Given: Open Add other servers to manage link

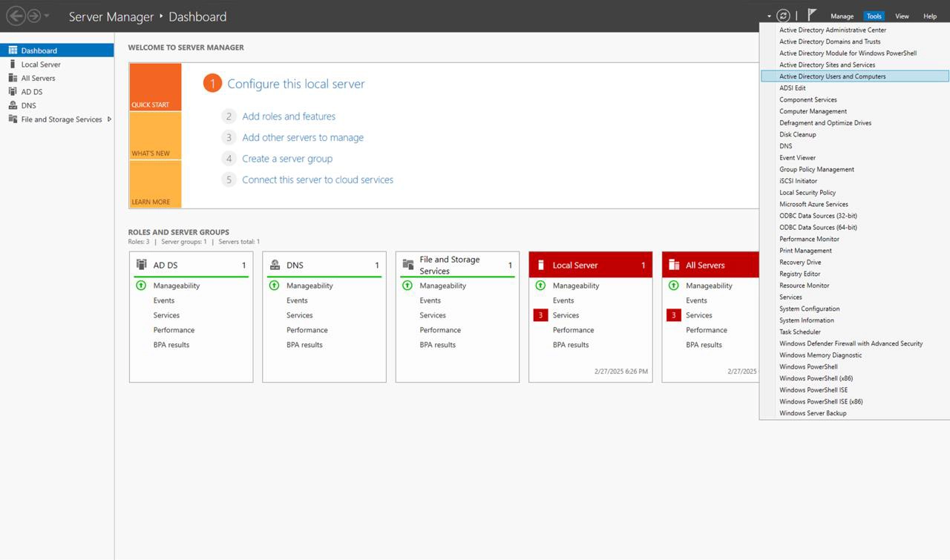Looking at the screenshot, I should [303, 137].
